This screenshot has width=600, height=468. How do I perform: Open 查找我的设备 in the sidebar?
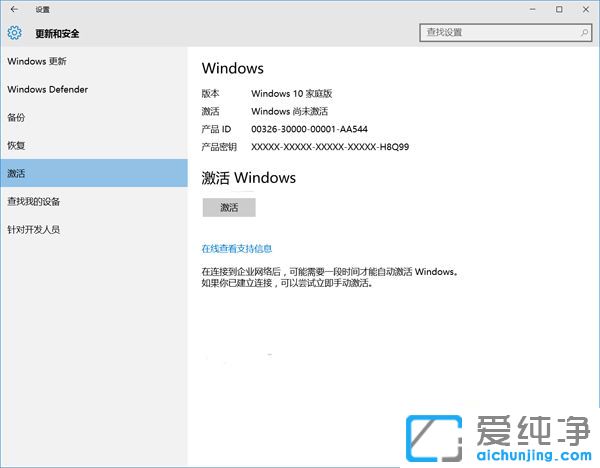34,201
